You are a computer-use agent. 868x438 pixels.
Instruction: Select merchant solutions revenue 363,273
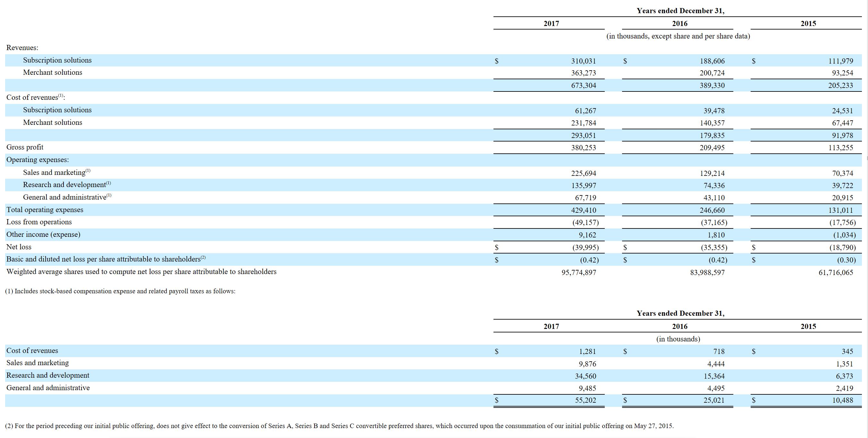(583, 73)
